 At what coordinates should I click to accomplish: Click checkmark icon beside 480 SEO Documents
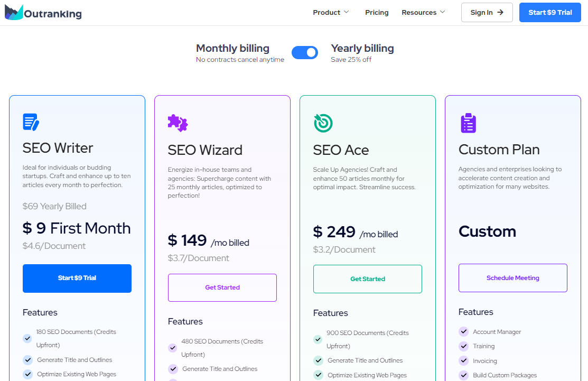coord(173,348)
